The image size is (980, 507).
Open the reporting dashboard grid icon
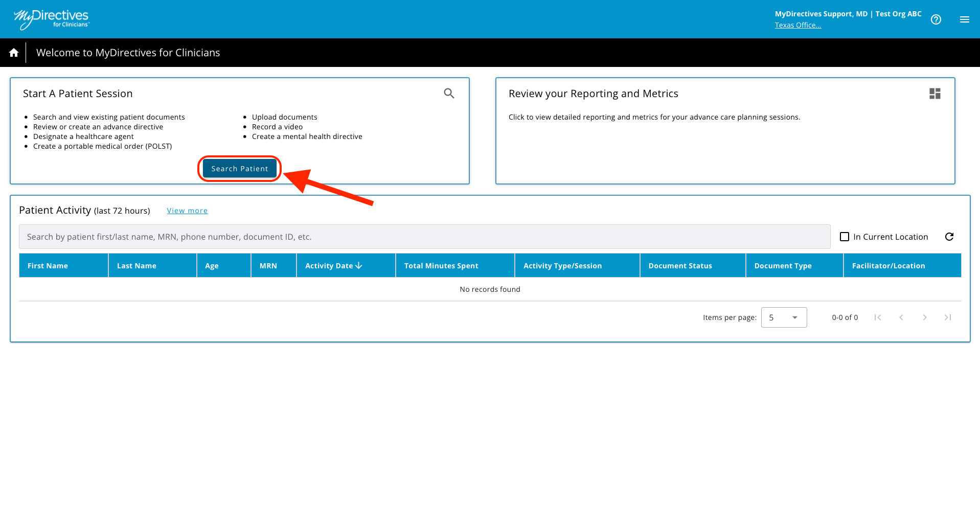935,94
